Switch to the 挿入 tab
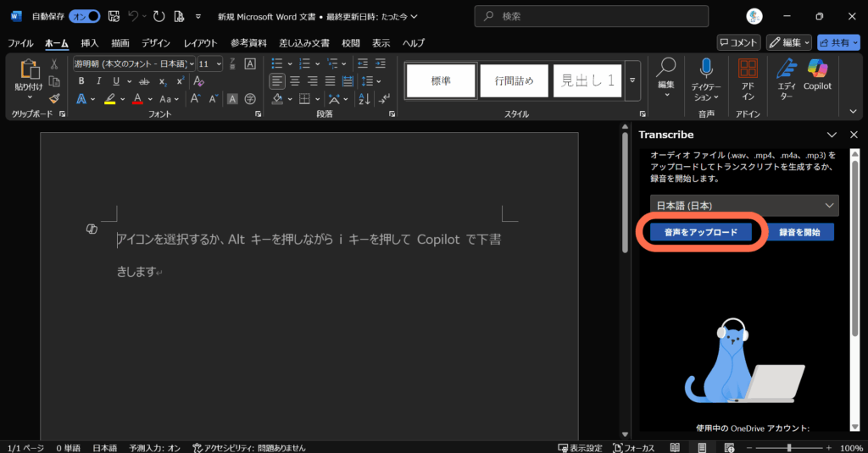Image resolution: width=868 pixels, height=453 pixels. tap(89, 43)
